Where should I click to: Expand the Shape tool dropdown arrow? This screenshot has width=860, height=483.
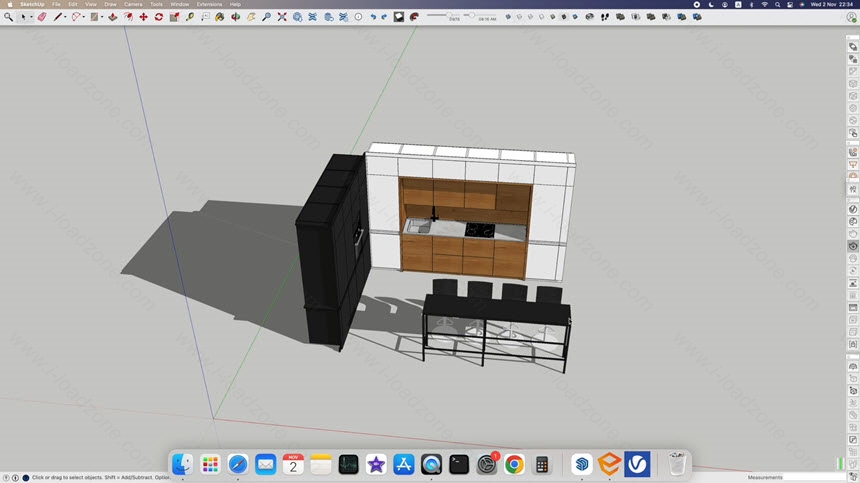(102, 17)
